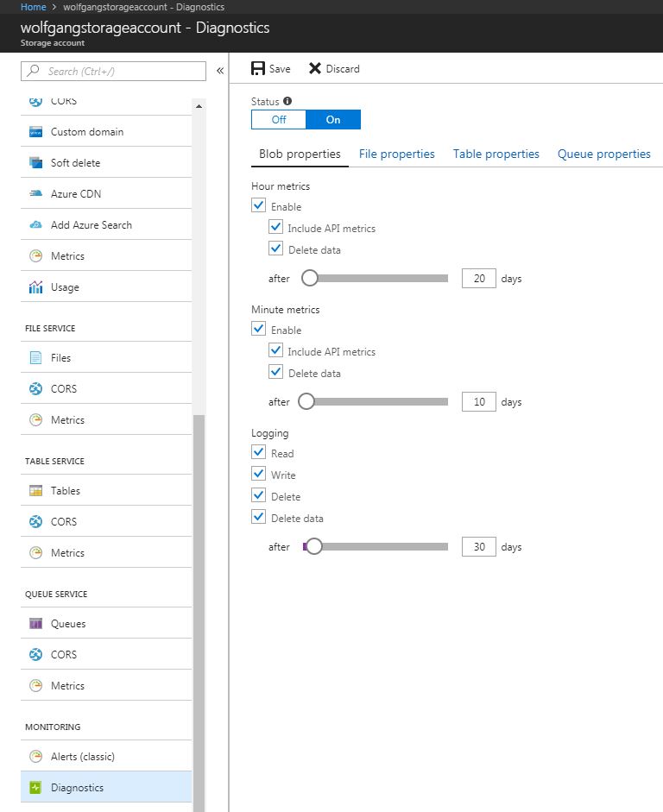Open Azure CDN menu item
This screenshot has width=663, height=812.
click(105, 193)
